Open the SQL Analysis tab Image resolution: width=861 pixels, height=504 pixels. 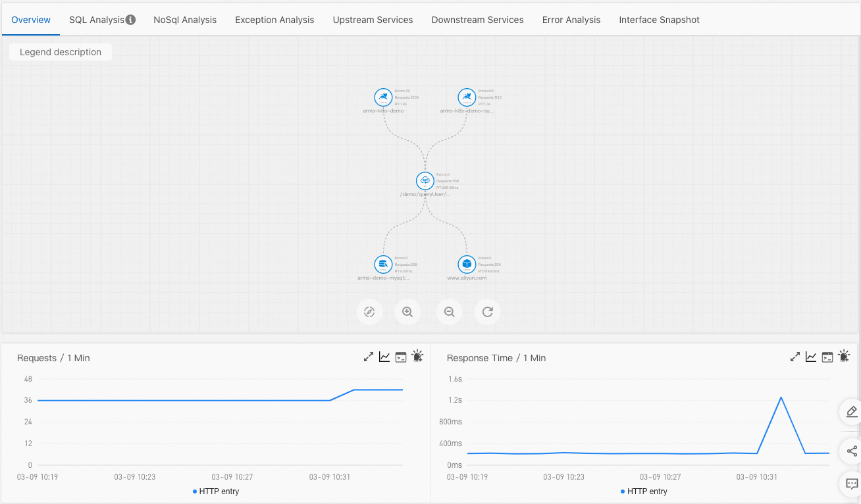tap(97, 20)
